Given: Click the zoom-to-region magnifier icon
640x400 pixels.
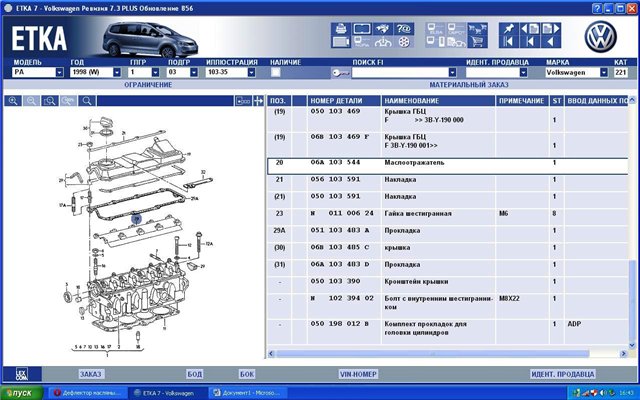Looking at the screenshot, I should pyautogui.click(x=50, y=101).
